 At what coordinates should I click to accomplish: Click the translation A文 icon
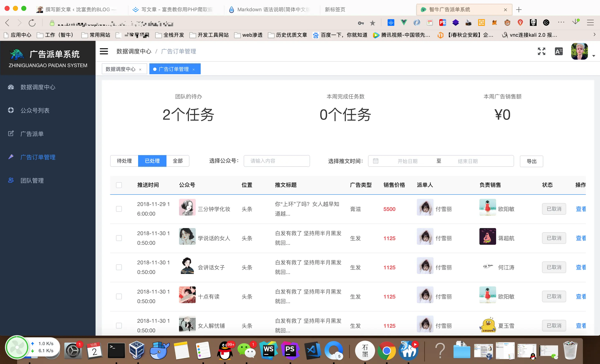click(559, 51)
